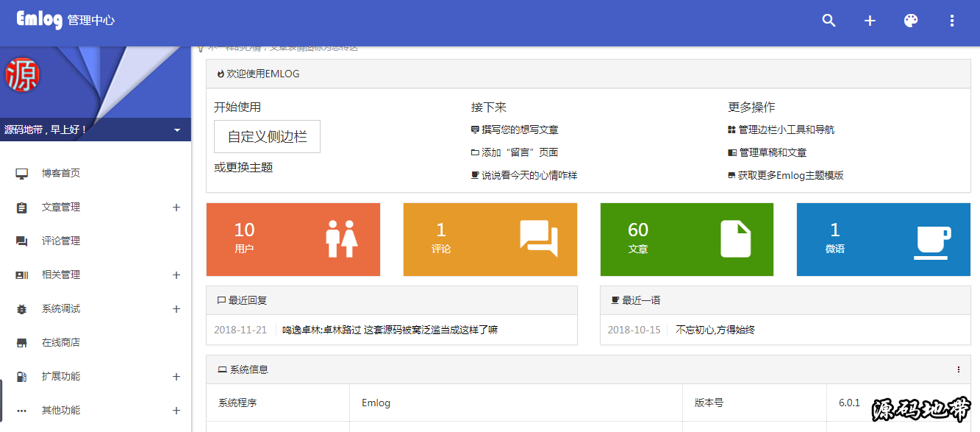Open the 系统信息 panel three-dot menu
Viewport: 980px width, 432px height.
[x=959, y=369]
